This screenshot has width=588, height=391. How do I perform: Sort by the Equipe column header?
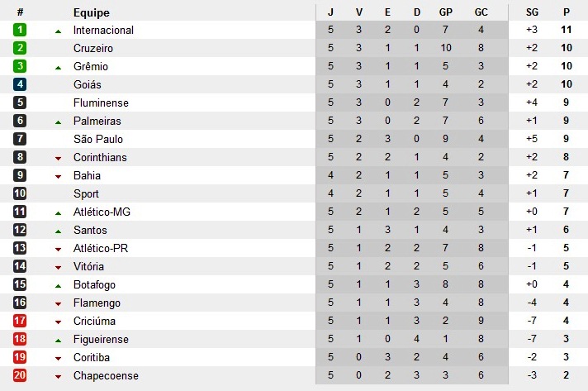pos(91,12)
